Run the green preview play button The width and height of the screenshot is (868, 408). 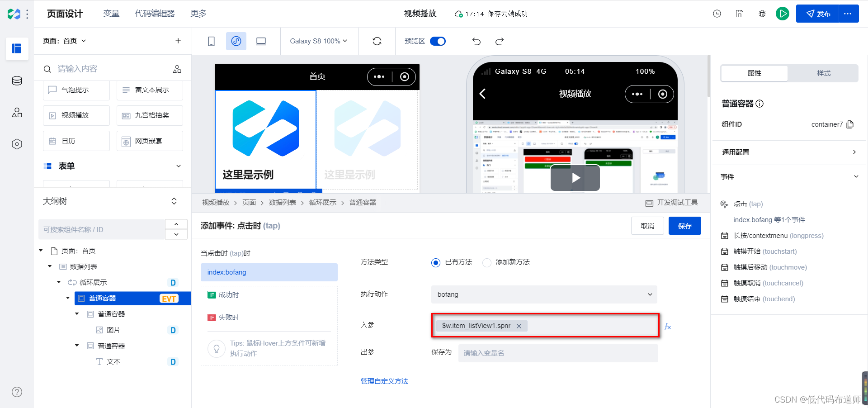click(x=783, y=14)
